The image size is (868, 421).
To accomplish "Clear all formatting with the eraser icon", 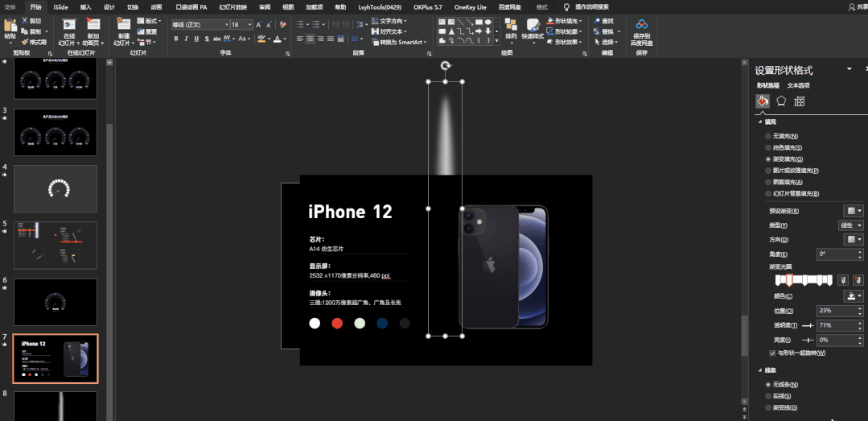I will [283, 25].
